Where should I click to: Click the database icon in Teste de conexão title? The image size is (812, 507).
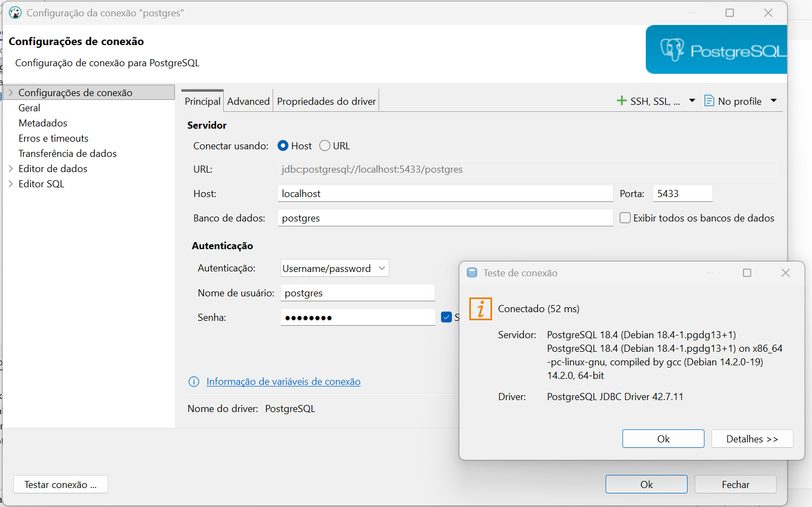472,272
